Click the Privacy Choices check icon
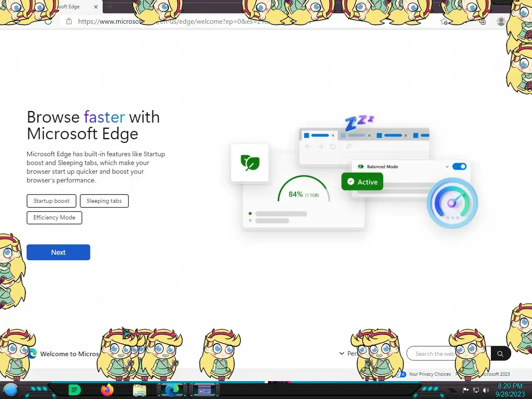Screen dimensions: 532x399 (x=401, y=374)
